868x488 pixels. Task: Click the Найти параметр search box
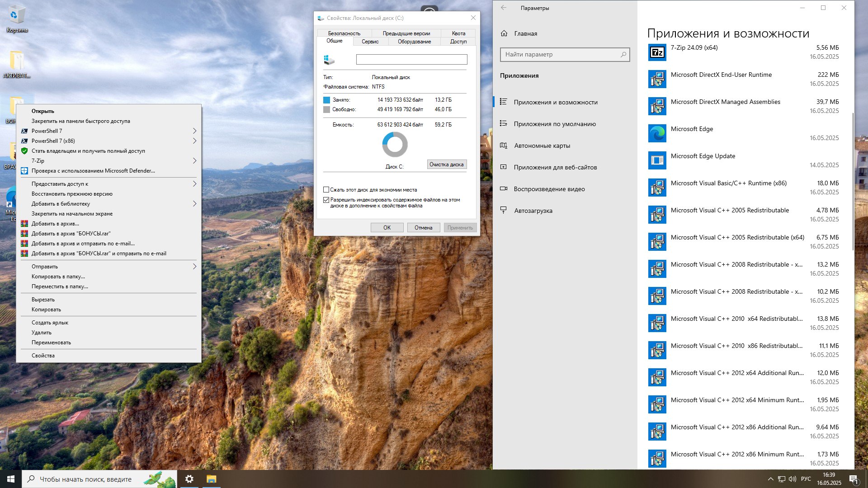click(x=565, y=54)
